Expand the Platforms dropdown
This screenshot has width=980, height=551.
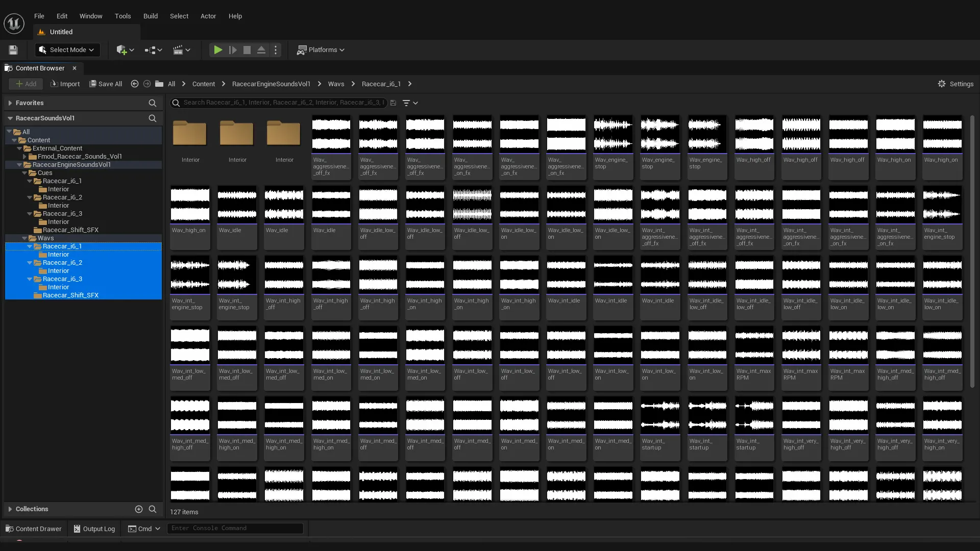pyautogui.click(x=321, y=50)
